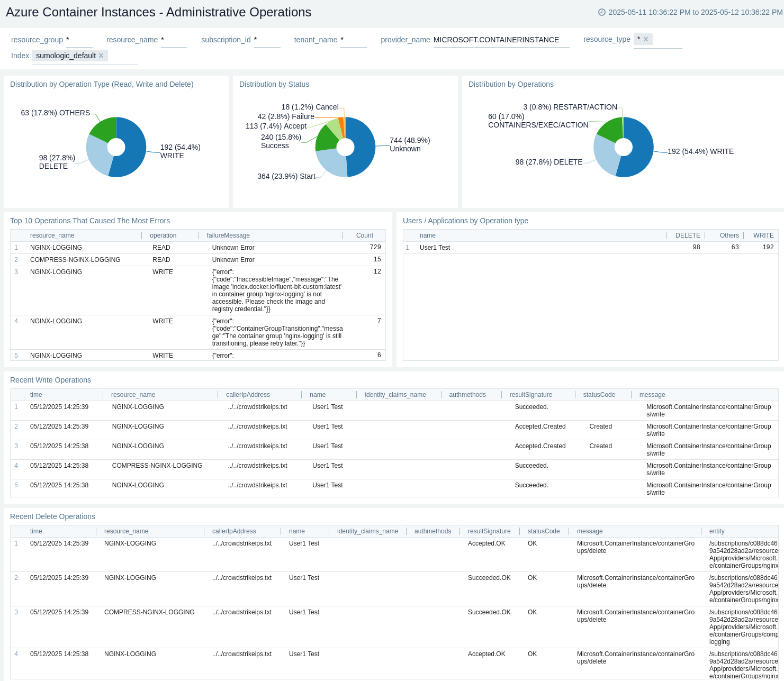Focus the subscription_id filter field

pyautogui.click(x=267, y=40)
